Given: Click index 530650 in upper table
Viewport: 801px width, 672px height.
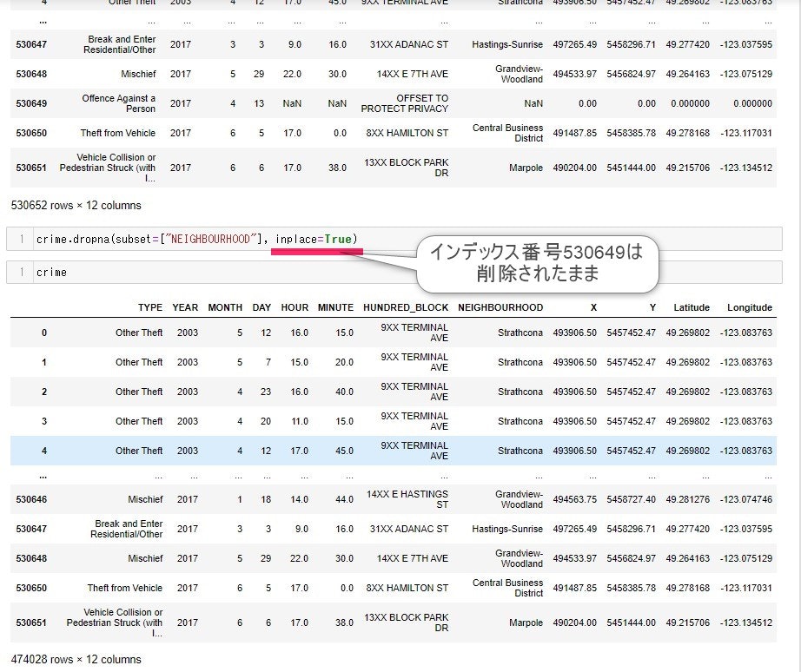Looking at the screenshot, I should [x=31, y=134].
